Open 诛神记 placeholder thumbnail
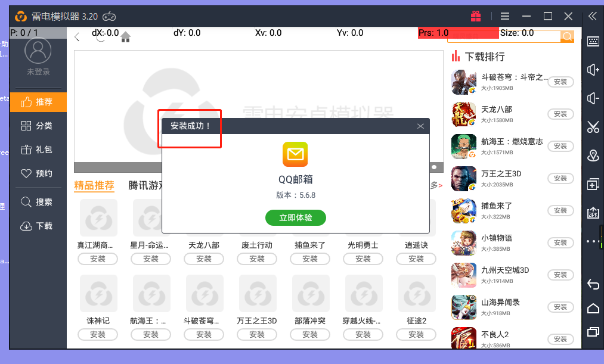Image resolution: width=604 pixels, height=364 pixels. tap(98, 293)
